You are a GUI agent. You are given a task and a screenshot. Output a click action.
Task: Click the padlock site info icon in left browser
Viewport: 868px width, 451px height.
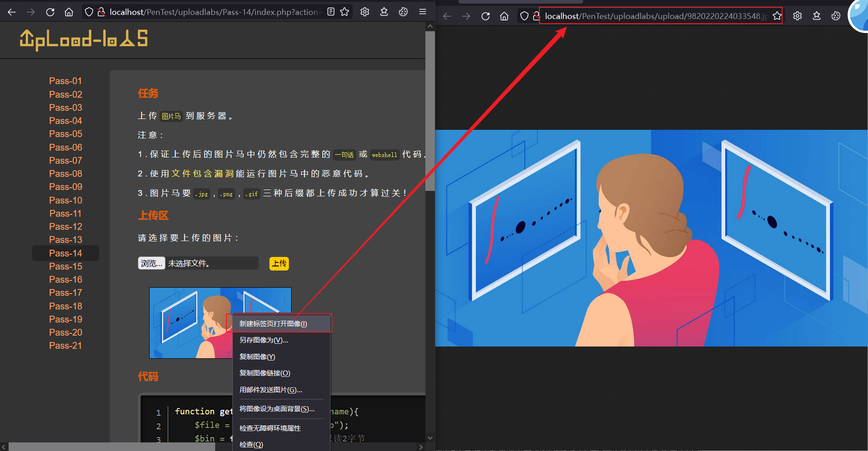pos(101,12)
